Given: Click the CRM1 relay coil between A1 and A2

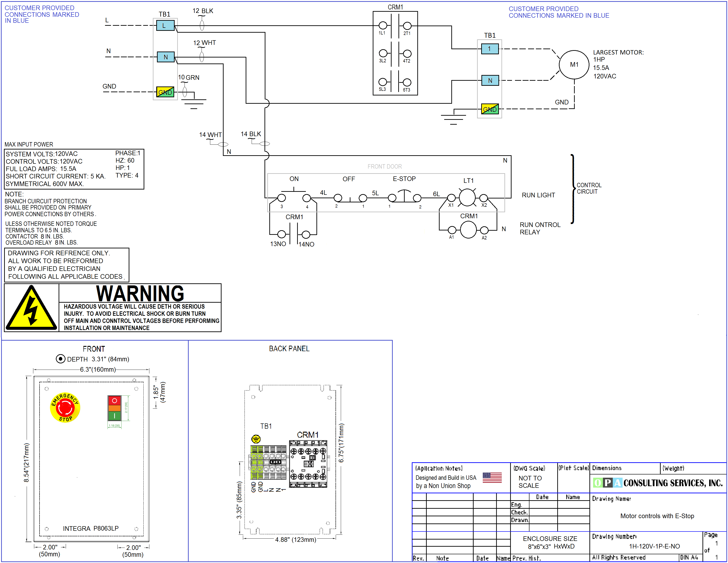Looking at the screenshot, I should pyautogui.click(x=468, y=230).
